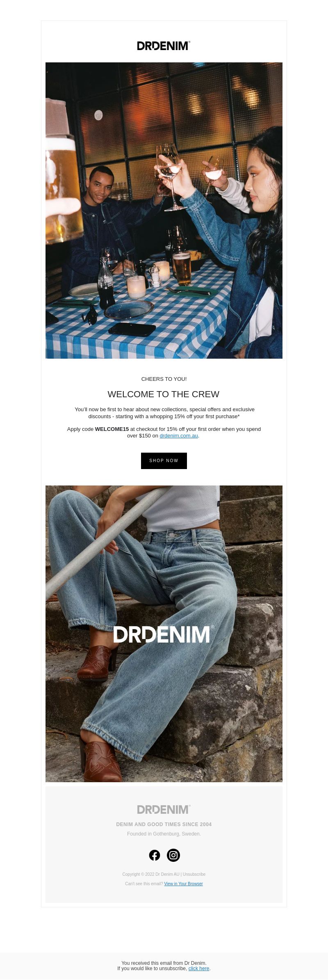Click 'Denim and Good Times Since 2004' tagline

pos(164,824)
